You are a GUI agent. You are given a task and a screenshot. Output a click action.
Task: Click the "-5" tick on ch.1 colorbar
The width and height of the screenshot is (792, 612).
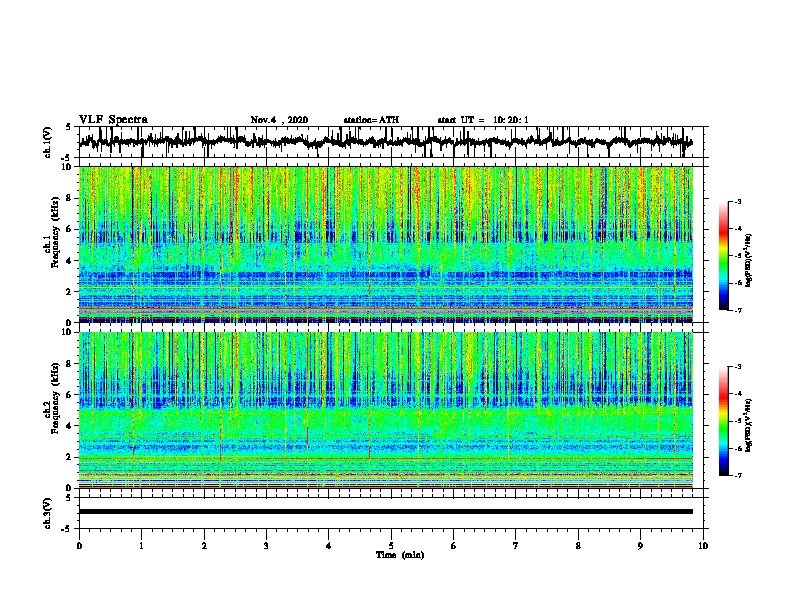pyautogui.click(x=738, y=256)
